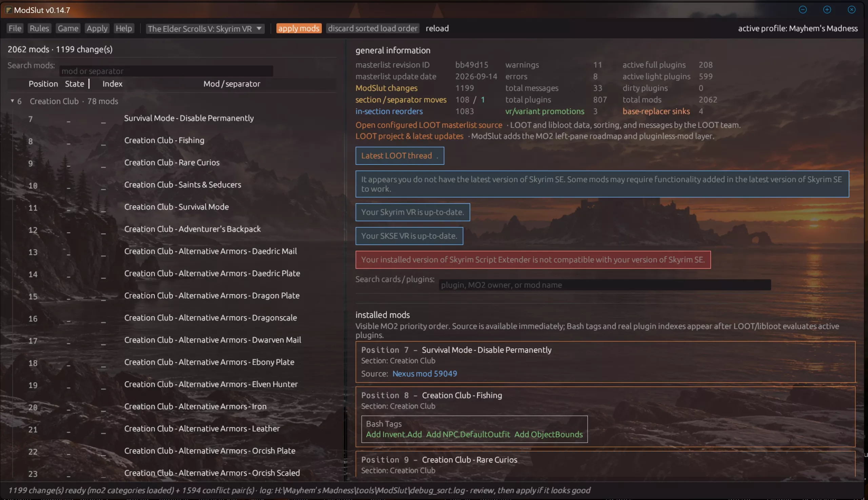Click the Position column header
Image resolution: width=868 pixels, height=500 pixels.
pos(43,84)
